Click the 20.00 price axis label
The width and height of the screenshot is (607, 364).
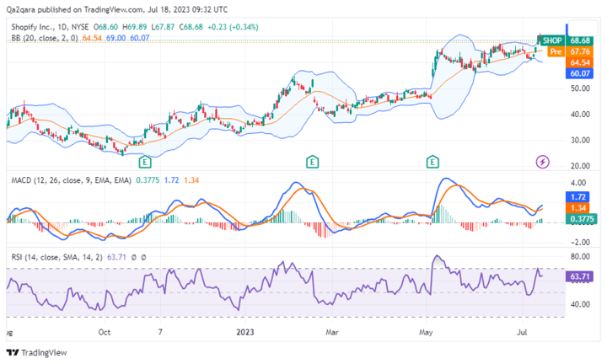[580, 166]
